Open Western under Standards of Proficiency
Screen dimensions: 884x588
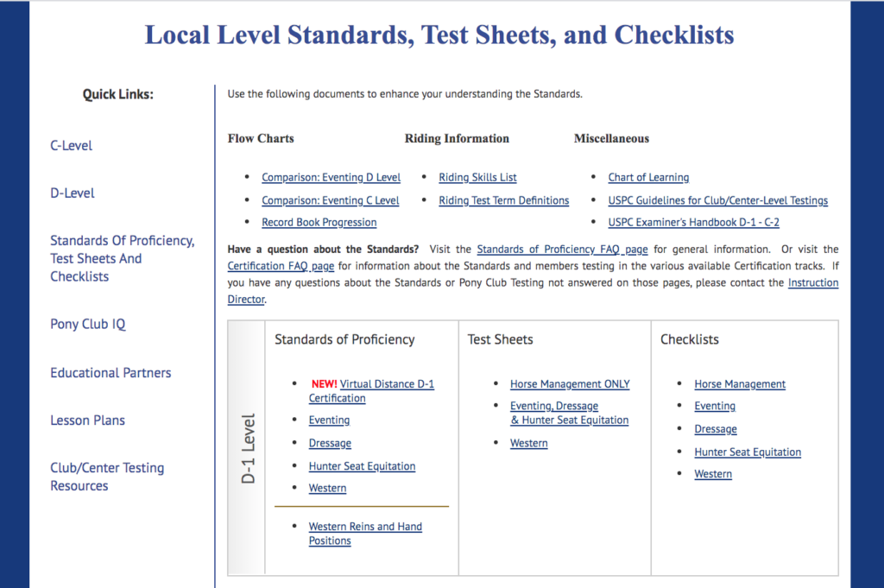327,488
